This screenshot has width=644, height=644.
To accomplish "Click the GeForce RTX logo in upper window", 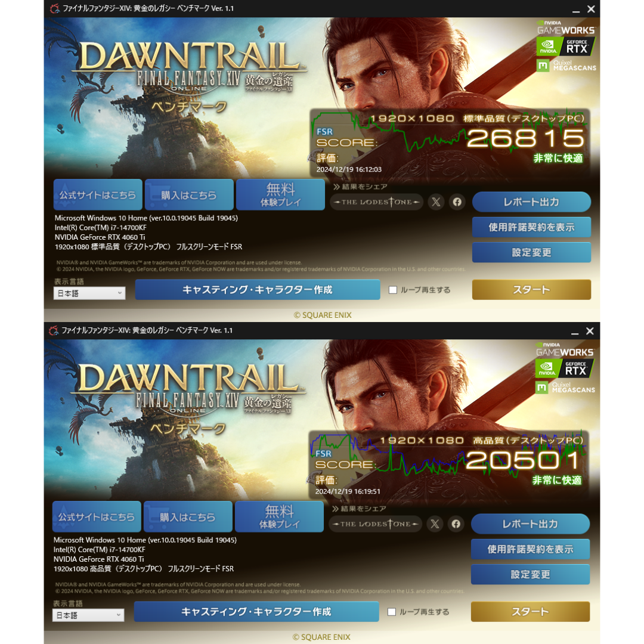I will [x=565, y=47].
